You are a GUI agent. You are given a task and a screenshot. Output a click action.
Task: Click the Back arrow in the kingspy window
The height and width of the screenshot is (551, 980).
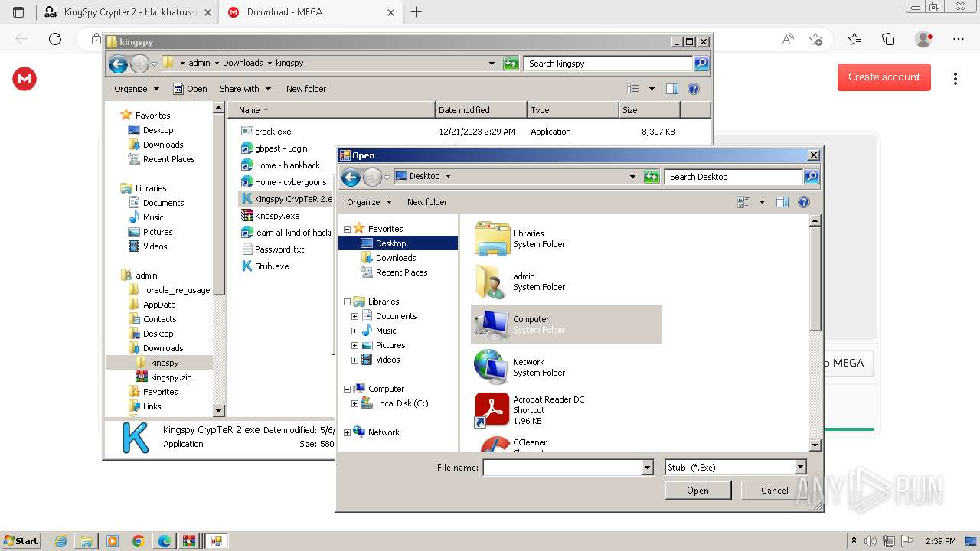point(118,64)
